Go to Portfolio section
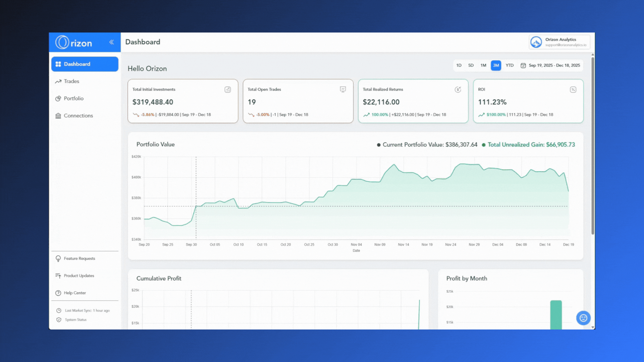The image size is (644, 362). pos(73,99)
